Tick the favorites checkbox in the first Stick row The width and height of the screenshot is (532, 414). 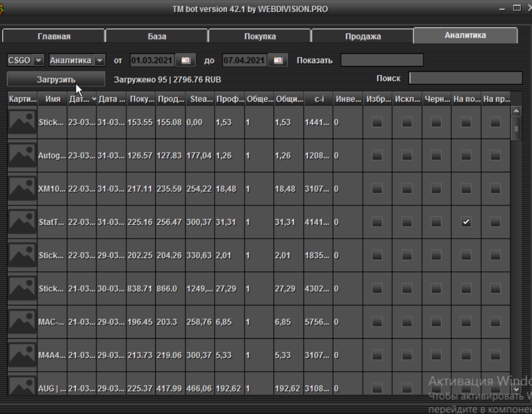(377, 122)
